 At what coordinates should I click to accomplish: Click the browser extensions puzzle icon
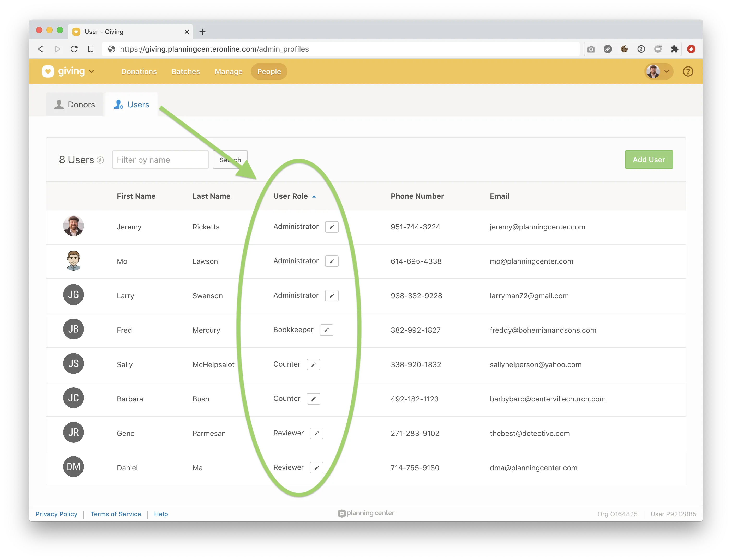point(674,49)
